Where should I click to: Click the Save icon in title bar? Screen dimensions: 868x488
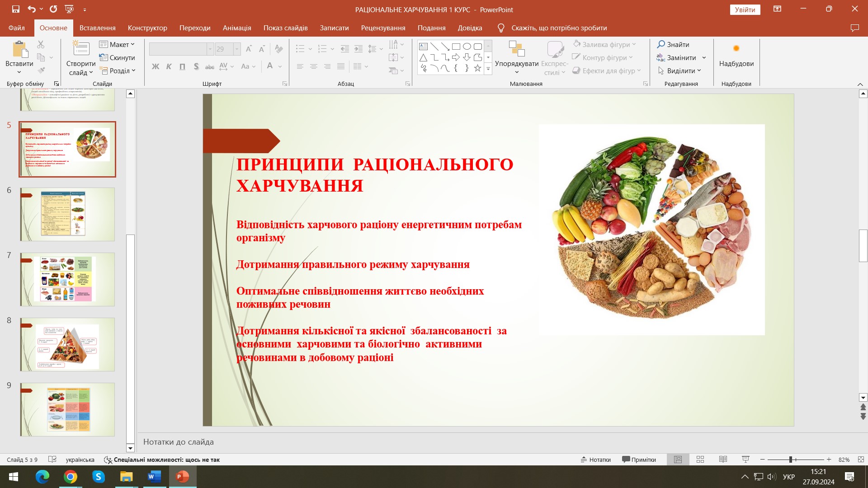click(16, 9)
